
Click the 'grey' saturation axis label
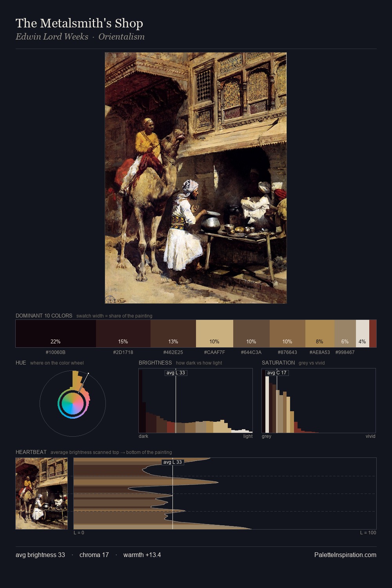pyautogui.click(x=267, y=436)
